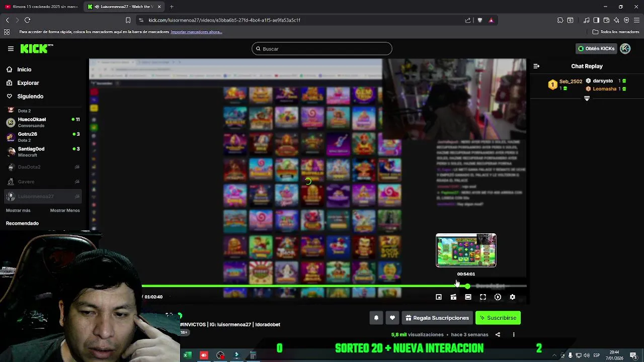644x362 pixels.
Task: Switch to the filmora browser tab
Action: pyautogui.click(x=41, y=7)
